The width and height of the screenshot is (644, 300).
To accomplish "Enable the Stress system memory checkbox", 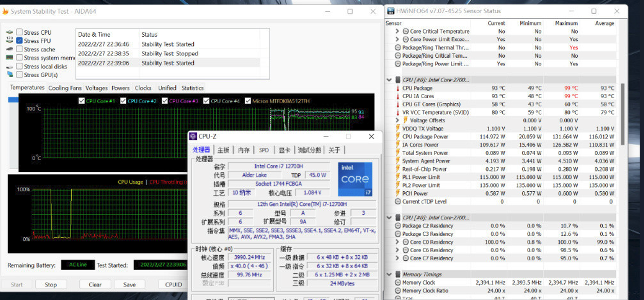I will 19,58.
